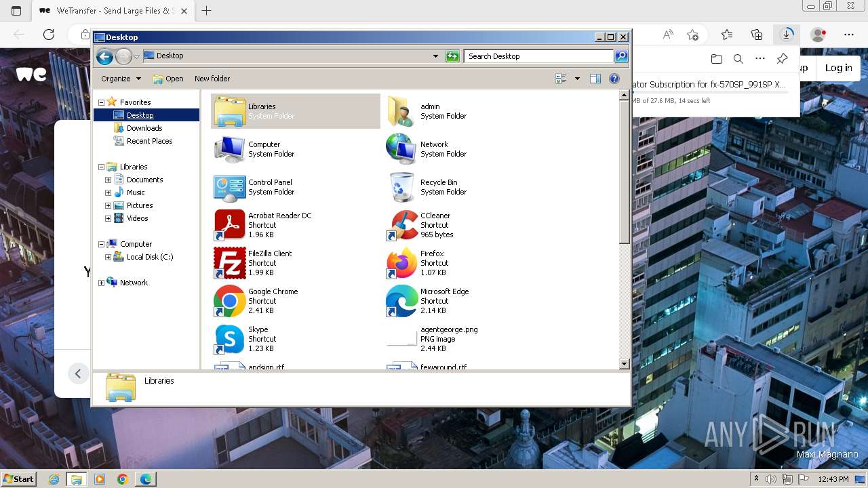
Task: Click the Explorer Forward arrow button
Action: pyautogui.click(x=123, y=56)
